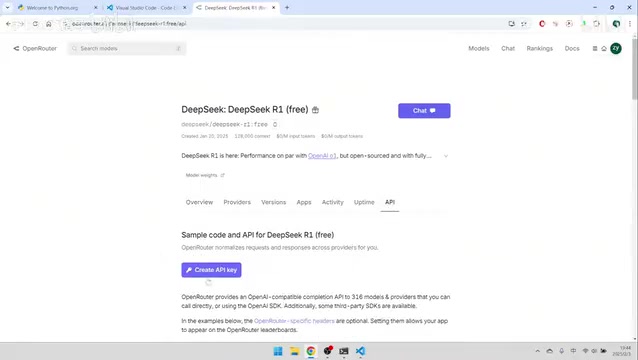This screenshot has width=638, height=360.
Task: Open the ZY user avatar menu
Action: (616, 48)
